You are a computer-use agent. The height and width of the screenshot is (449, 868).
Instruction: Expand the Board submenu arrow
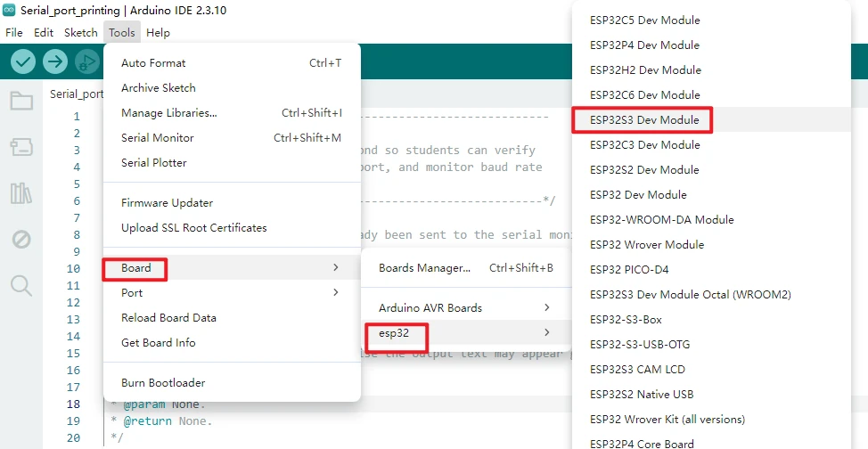tap(335, 268)
